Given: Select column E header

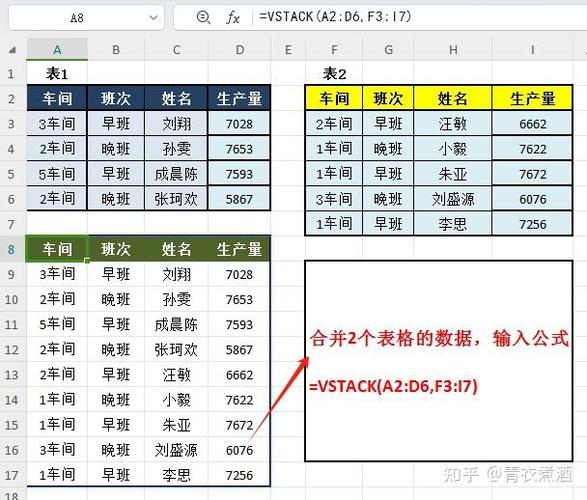Looking at the screenshot, I should (288, 49).
